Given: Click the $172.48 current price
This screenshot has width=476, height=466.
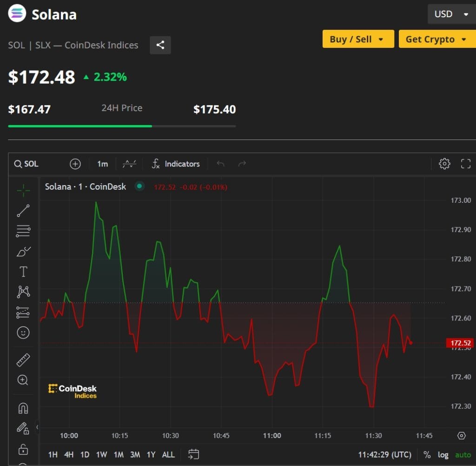Looking at the screenshot, I should point(41,77).
